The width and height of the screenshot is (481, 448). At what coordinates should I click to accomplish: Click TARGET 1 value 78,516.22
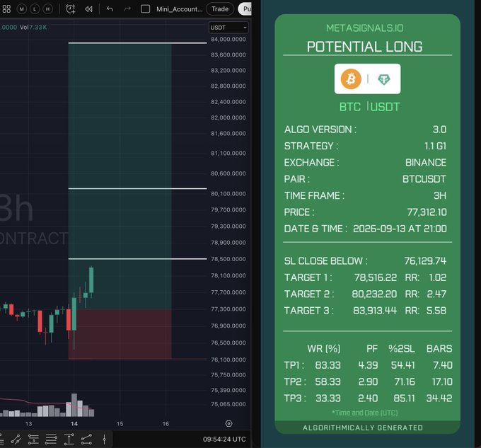tap(376, 277)
